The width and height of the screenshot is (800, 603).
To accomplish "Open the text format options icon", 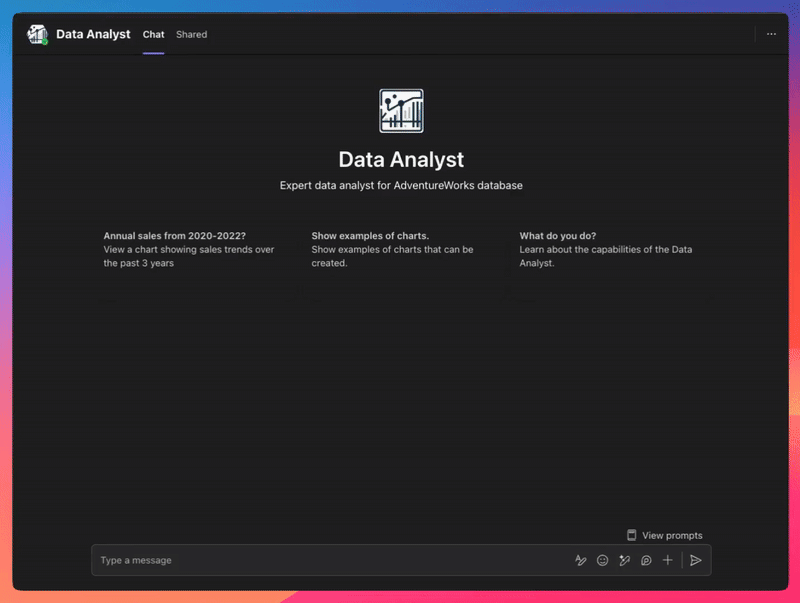I will [580, 560].
